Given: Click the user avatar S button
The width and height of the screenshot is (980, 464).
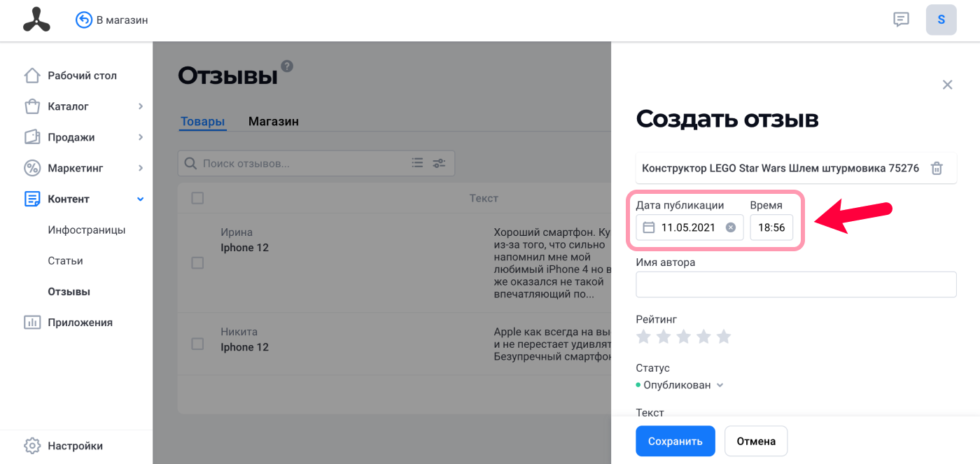Looking at the screenshot, I should coord(941,20).
